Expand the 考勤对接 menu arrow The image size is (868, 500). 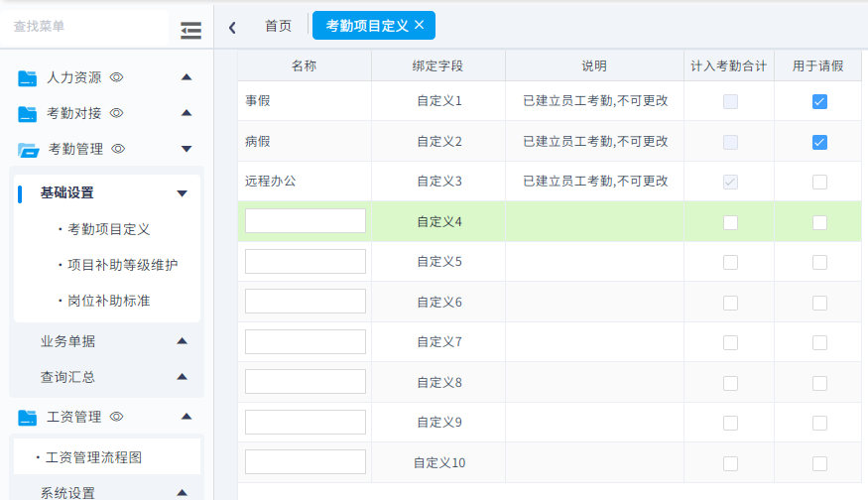tap(186, 113)
